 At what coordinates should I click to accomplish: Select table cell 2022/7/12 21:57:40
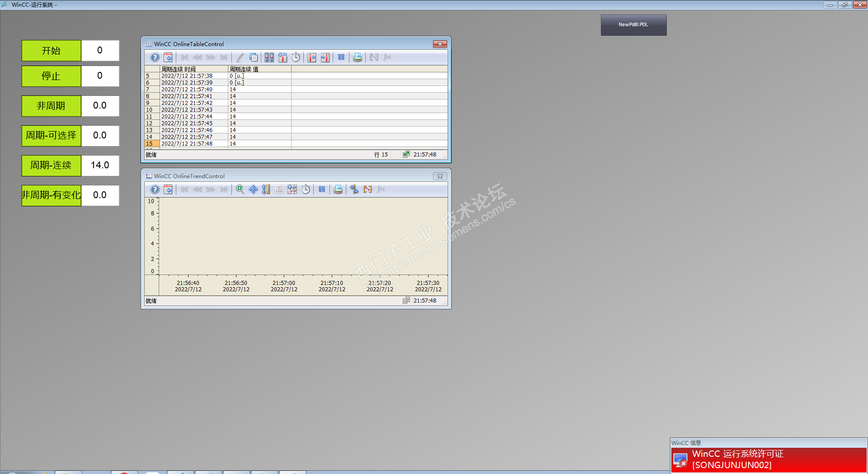click(194, 90)
